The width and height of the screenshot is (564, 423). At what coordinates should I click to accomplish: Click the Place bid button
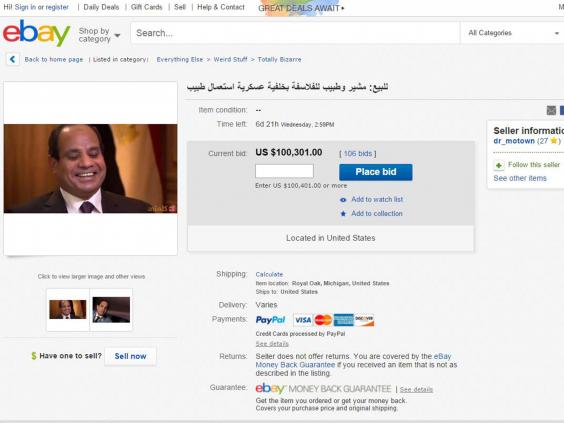pos(376,172)
